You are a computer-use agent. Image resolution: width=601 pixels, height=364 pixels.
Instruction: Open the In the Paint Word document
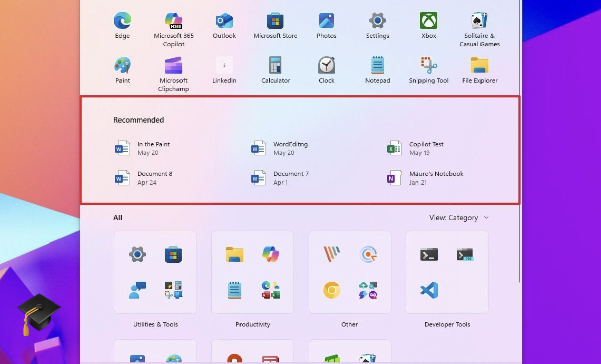[x=142, y=148]
